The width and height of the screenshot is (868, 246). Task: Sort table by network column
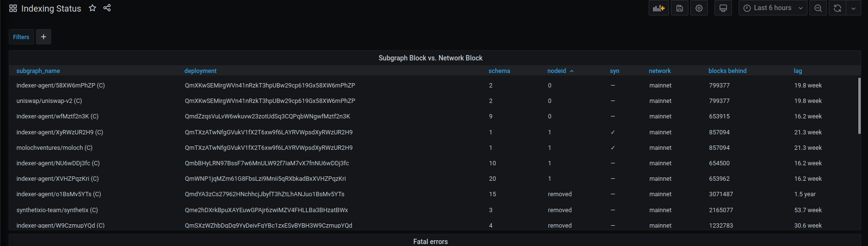point(660,71)
